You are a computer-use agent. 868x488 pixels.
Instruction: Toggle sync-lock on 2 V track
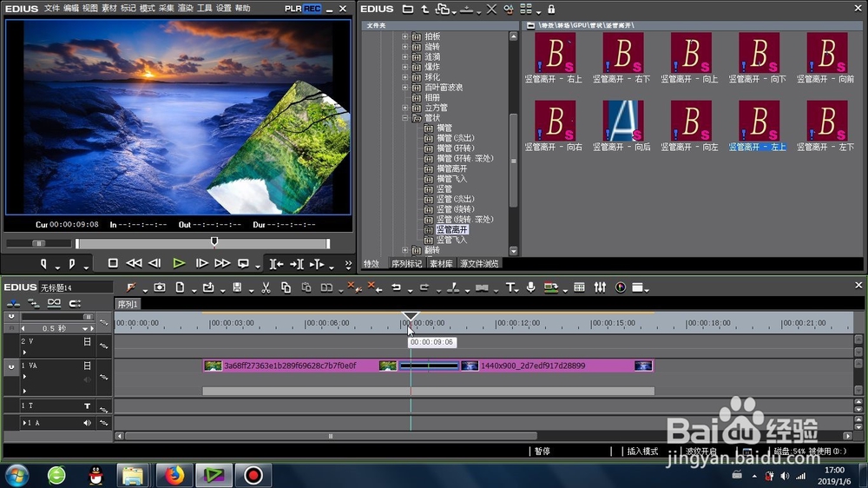click(103, 346)
